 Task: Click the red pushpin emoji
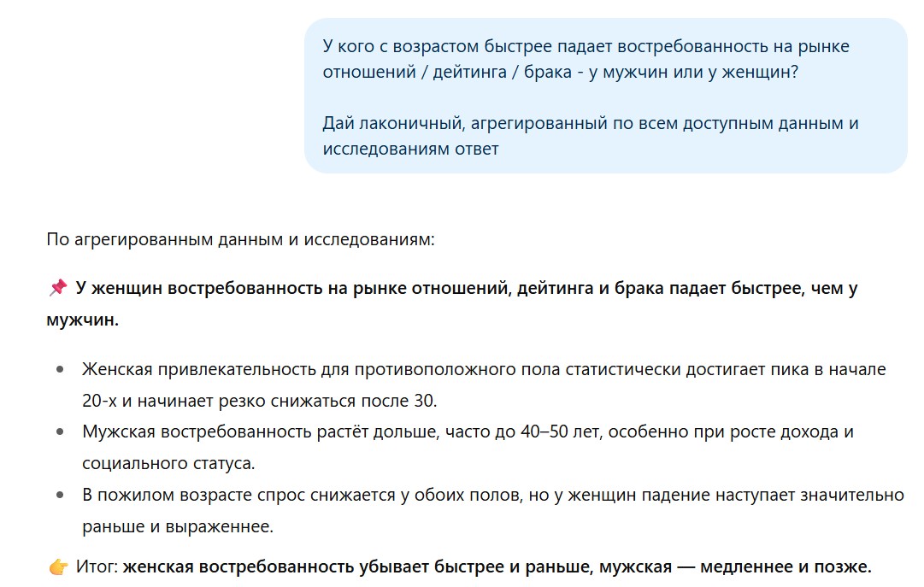tap(57, 289)
